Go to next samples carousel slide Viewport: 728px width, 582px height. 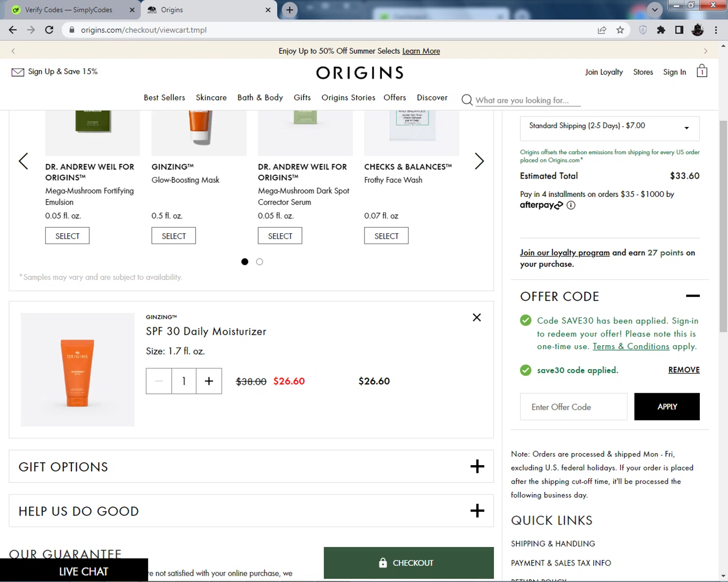click(479, 161)
